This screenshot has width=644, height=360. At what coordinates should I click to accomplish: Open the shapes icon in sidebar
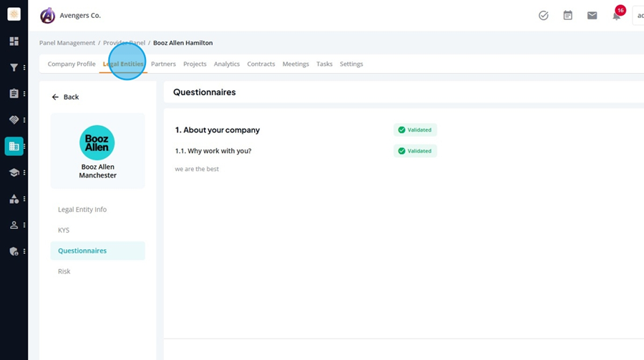click(x=14, y=199)
